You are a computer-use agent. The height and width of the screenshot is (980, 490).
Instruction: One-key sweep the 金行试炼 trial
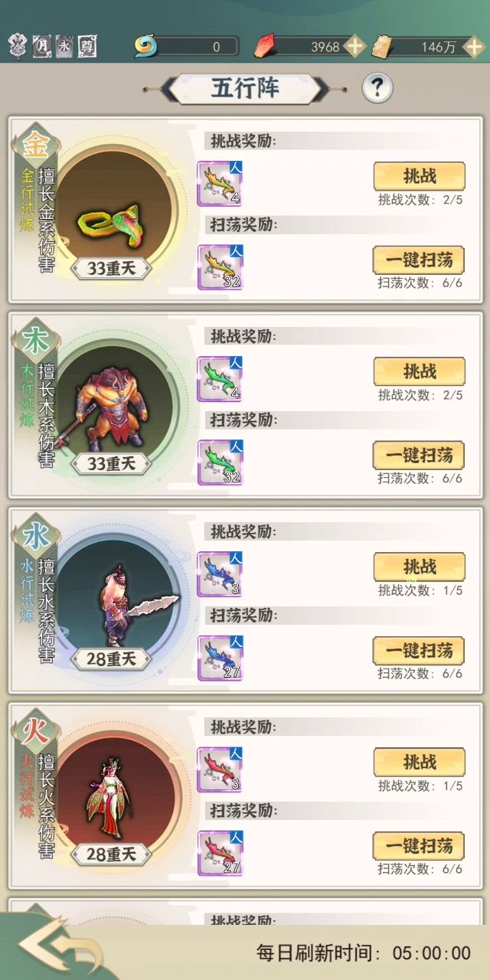tap(419, 260)
